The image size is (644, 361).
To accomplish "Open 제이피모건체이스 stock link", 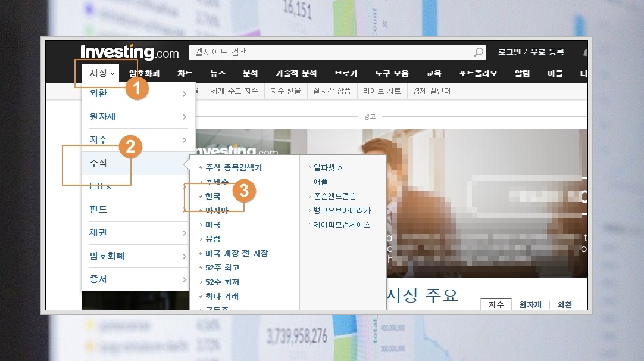I will tap(342, 225).
